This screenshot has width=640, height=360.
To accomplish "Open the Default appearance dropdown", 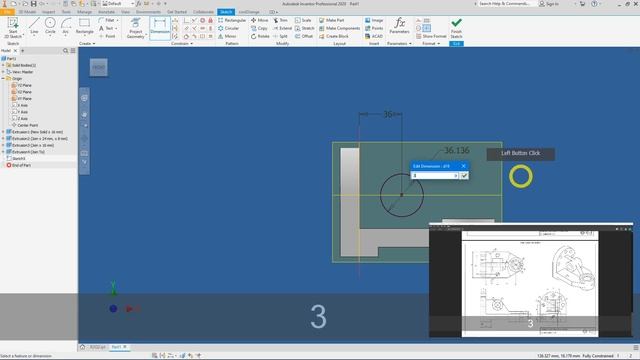I will [118, 4].
